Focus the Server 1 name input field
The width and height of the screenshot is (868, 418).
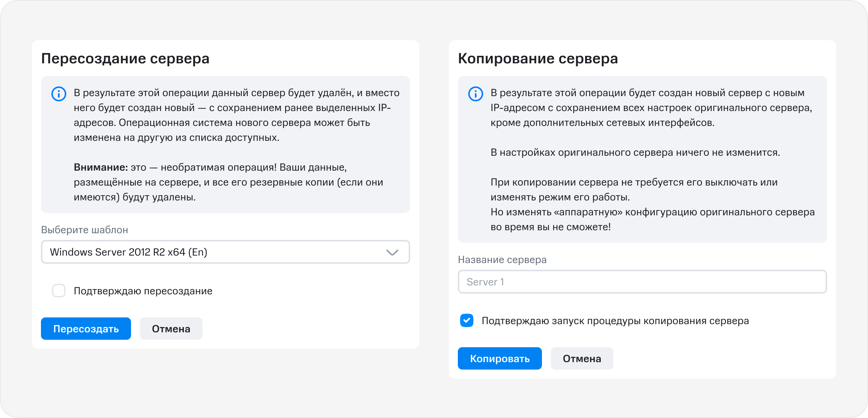click(x=642, y=282)
